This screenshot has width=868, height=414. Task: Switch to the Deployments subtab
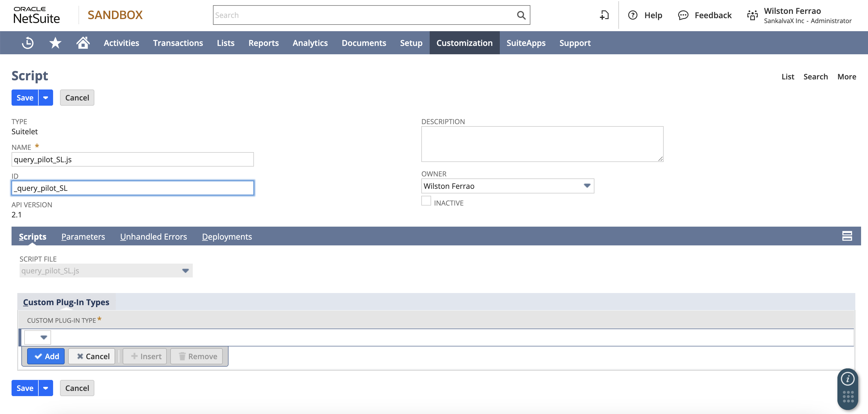point(227,236)
